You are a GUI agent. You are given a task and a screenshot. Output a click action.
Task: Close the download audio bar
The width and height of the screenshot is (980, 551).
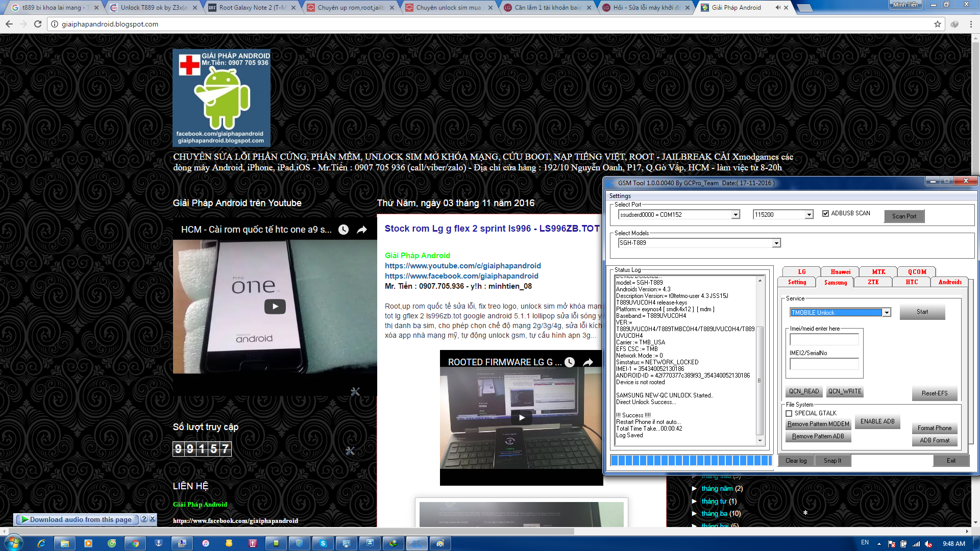click(x=152, y=519)
